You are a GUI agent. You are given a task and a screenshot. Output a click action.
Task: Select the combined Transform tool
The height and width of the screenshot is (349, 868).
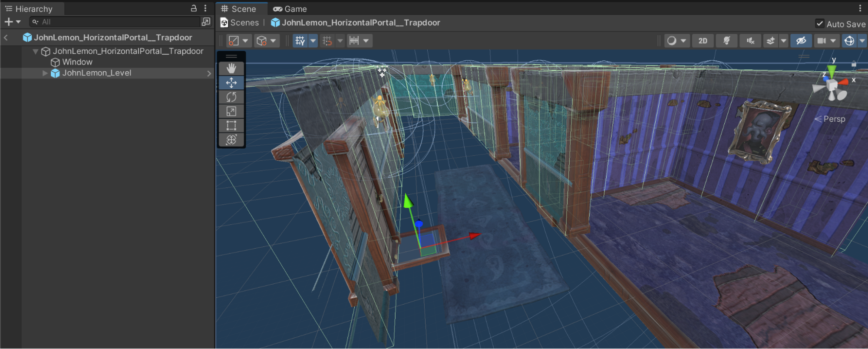click(231, 140)
